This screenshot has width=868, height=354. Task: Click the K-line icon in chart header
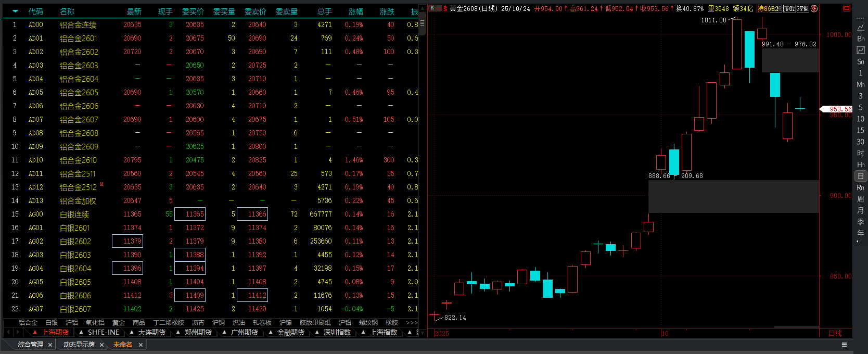[x=432, y=8]
